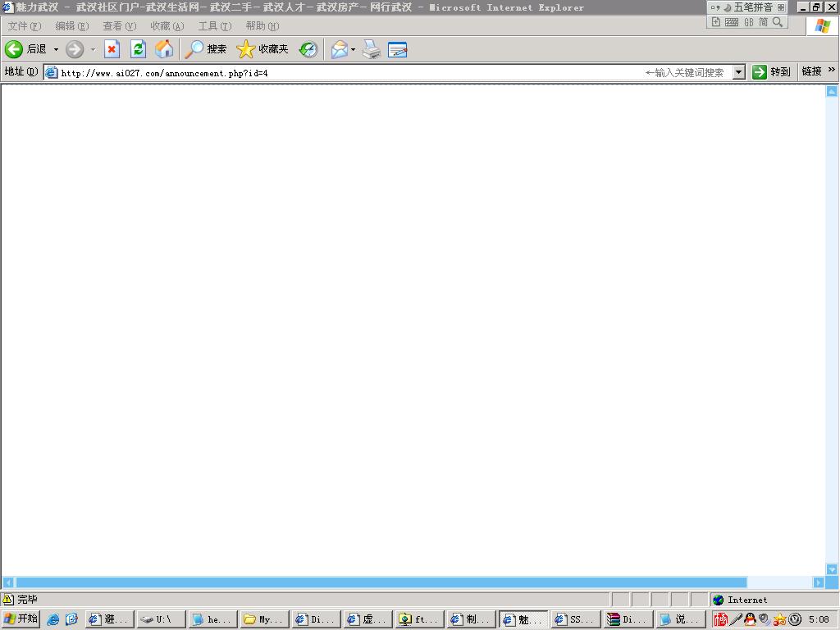Image resolution: width=840 pixels, height=630 pixels.
Task: Click the 开始 Start button
Action: pos(21,619)
